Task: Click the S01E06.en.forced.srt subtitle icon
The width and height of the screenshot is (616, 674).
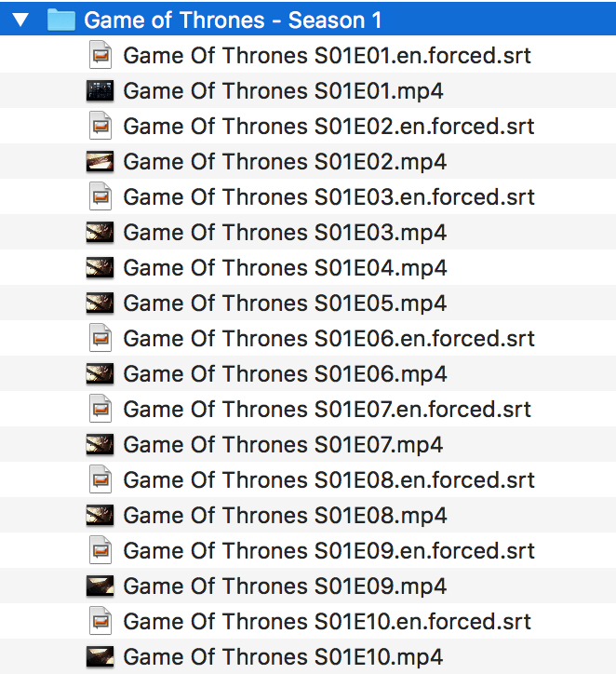Action: [x=100, y=338]
